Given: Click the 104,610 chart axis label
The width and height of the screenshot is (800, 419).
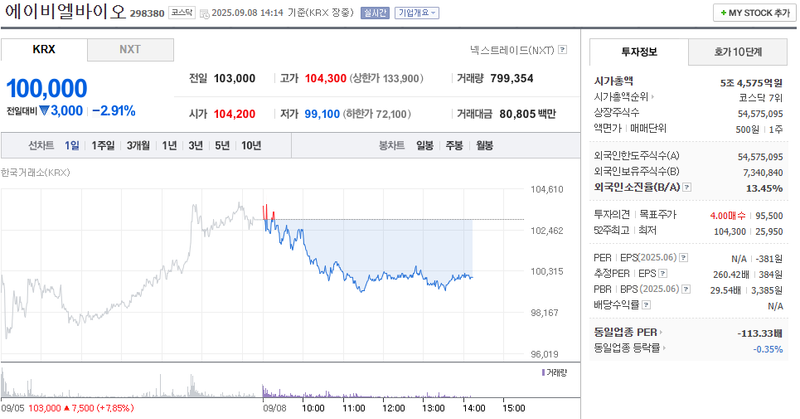Looking at the screenshot, I should [547, 189].
